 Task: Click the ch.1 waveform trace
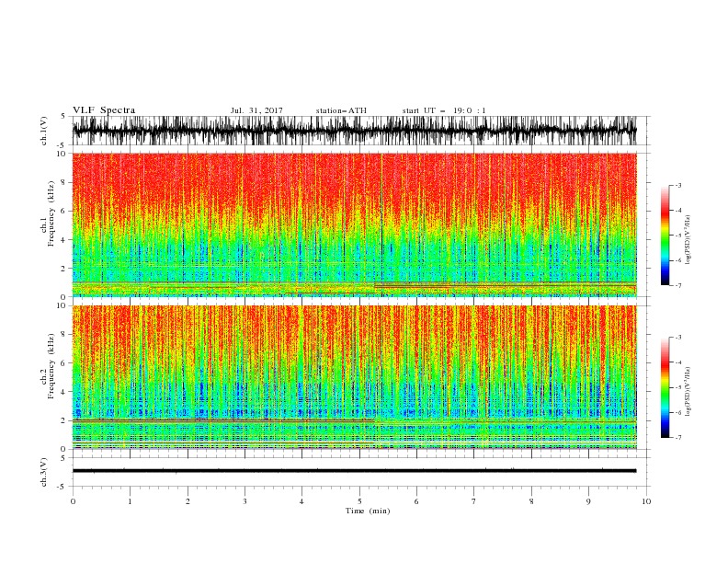(354, 131)
